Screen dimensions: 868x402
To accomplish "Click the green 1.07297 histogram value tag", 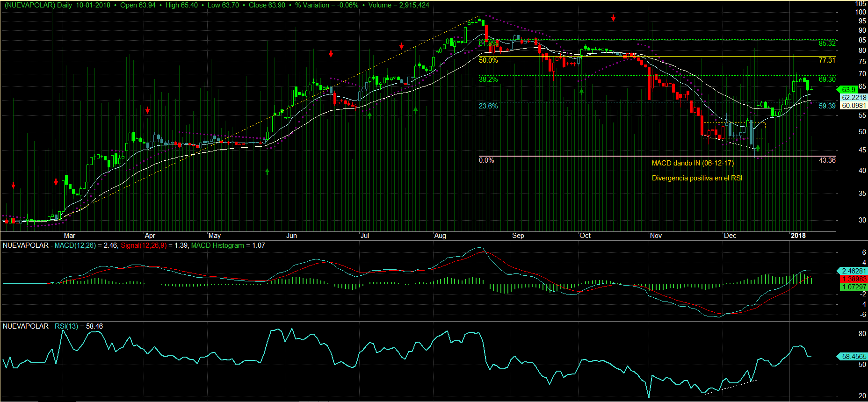I will (854, 287).
